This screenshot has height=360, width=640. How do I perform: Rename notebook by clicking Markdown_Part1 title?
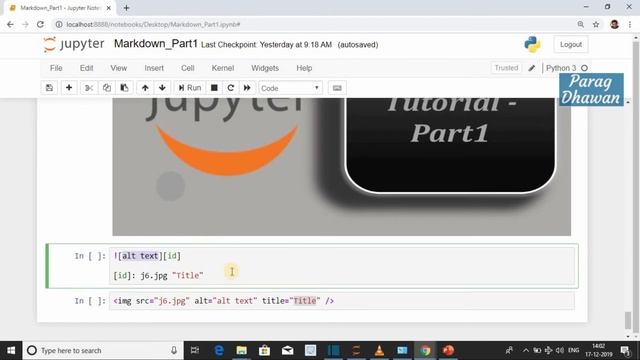pyautogui.click(x=156, y=44)
